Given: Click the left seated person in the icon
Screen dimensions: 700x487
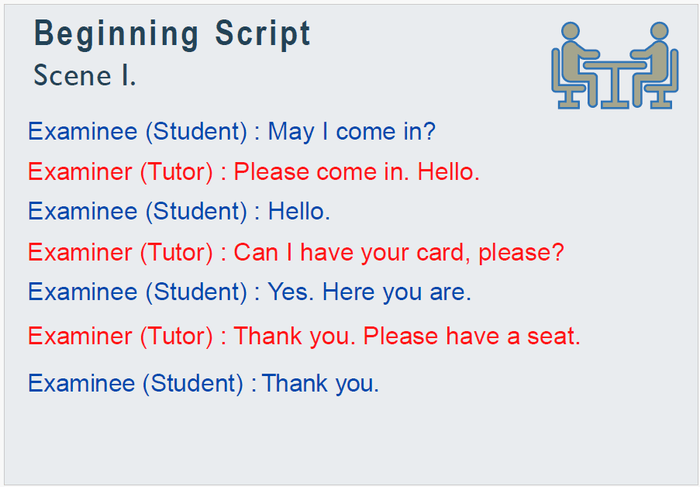Looking at the screenshot, I should 575,60.
